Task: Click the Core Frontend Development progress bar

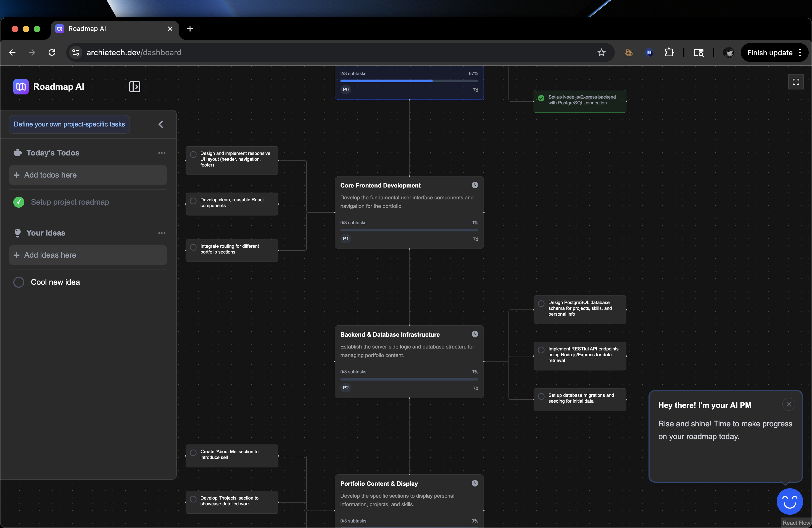Action: (x=409, y=230)
